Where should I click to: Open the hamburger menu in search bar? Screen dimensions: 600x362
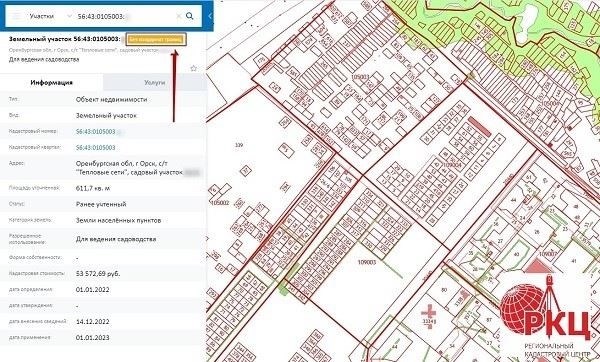[16, 16]
